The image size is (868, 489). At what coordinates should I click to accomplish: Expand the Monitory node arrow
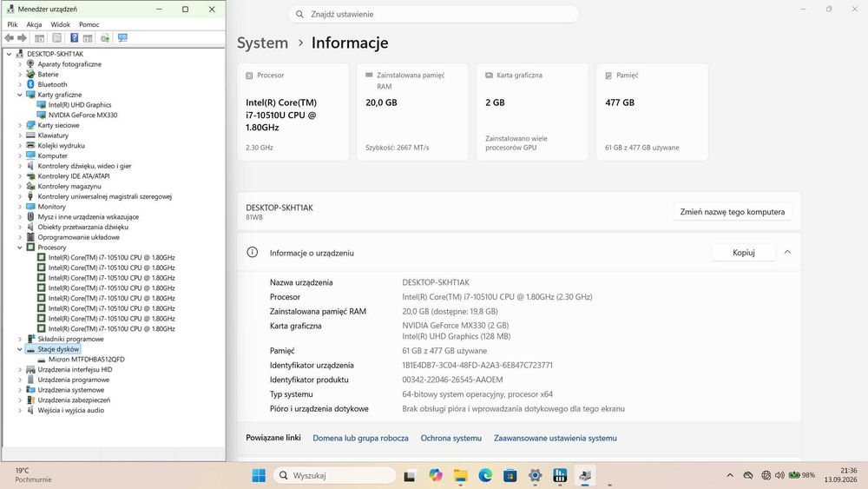click(x=20, y=207)
